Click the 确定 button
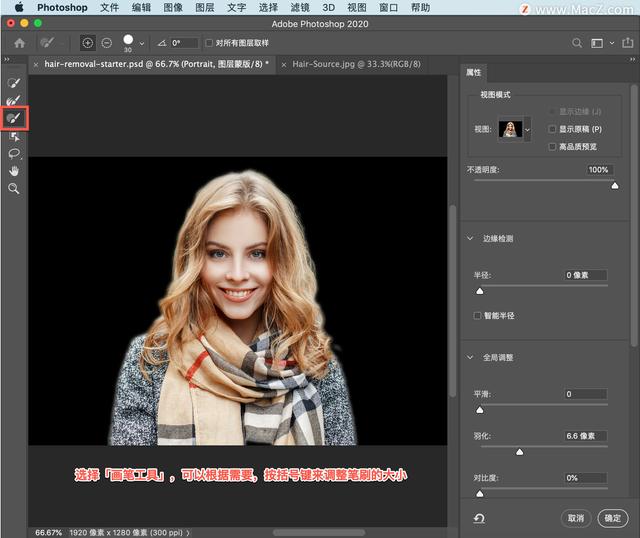The height and width of the screenshot is (538, 640). (x=611, y=518)
